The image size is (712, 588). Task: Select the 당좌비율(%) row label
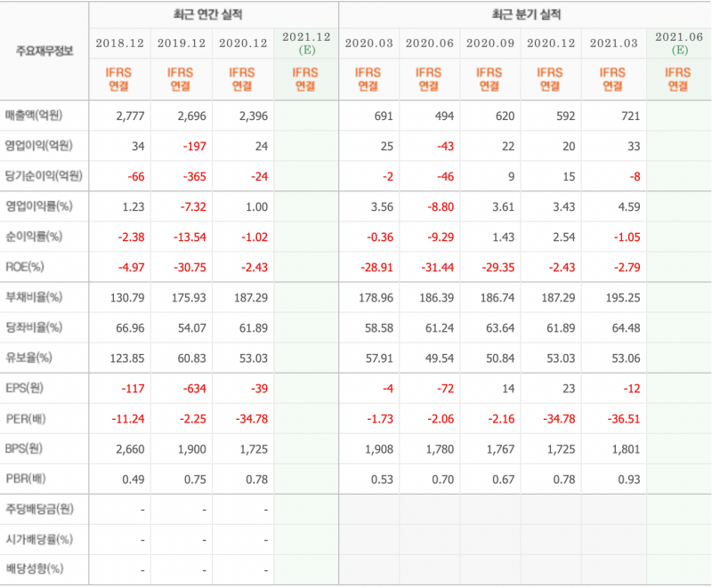tap(34, 327)
